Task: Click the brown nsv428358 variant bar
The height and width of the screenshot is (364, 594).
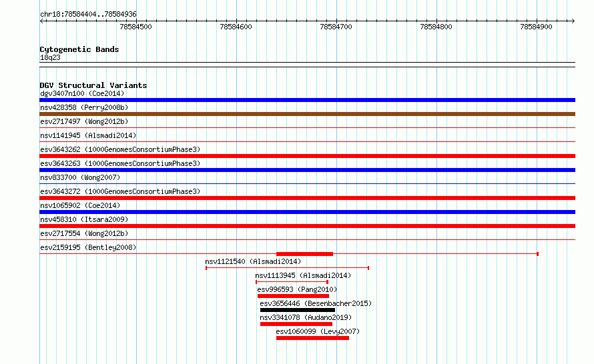Action: pos(307,114)
